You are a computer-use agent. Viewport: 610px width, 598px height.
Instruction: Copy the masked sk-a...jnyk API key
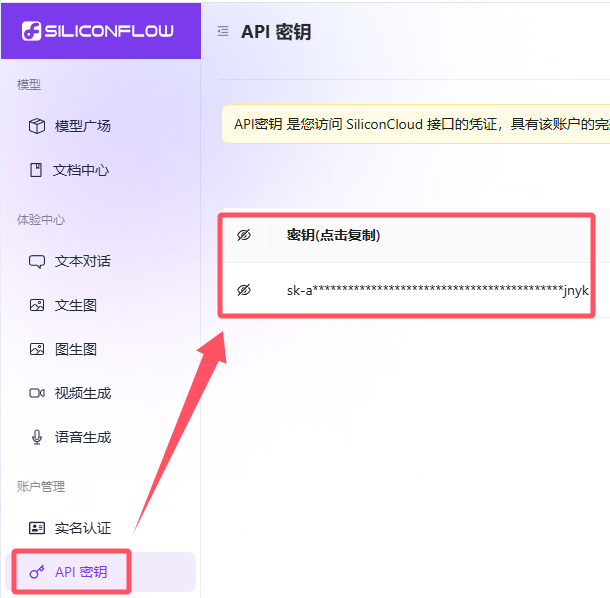(438, 290)
